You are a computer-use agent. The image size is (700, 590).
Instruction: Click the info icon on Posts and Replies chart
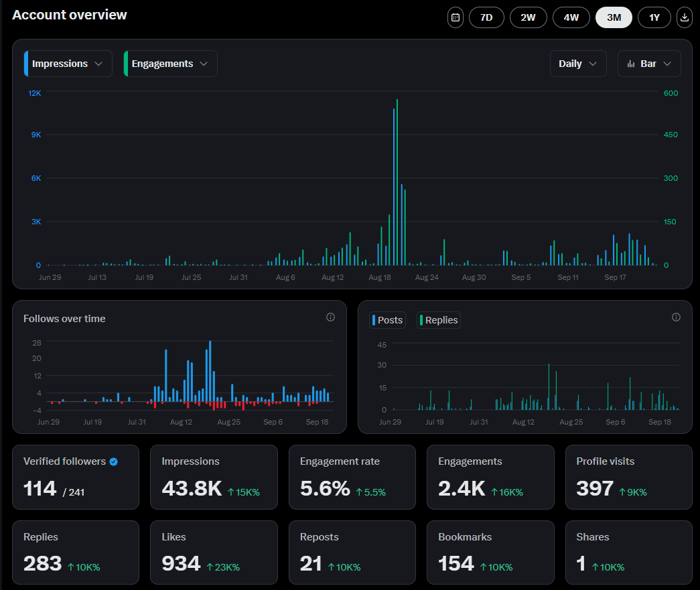(x=676, y=317)
